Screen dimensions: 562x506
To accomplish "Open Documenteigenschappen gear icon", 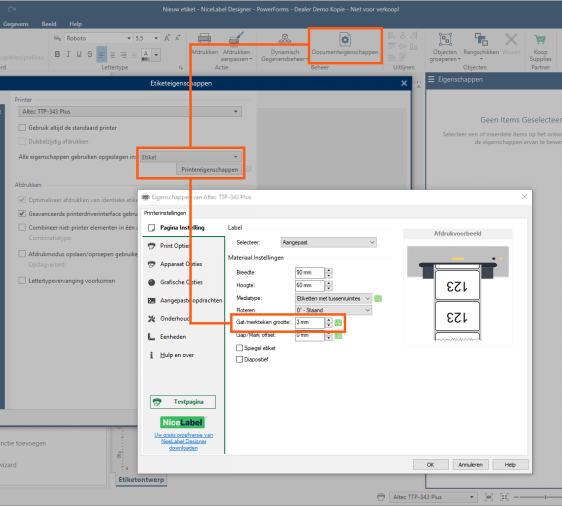I will (345, 39).
